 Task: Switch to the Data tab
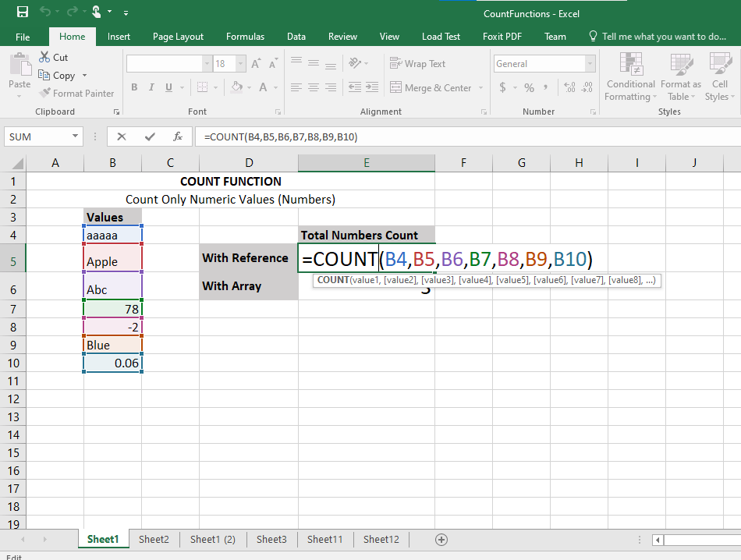pos(296,37)
